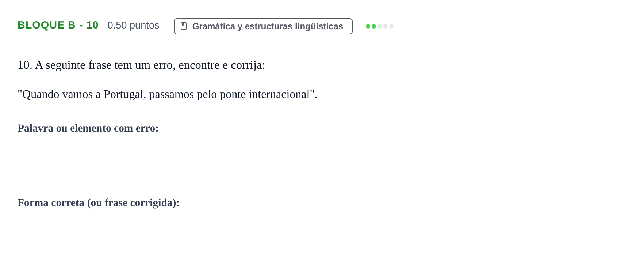Select the second green difficulty dot
This screenshot has height=277, width=644.
click(x=374, y=26)
